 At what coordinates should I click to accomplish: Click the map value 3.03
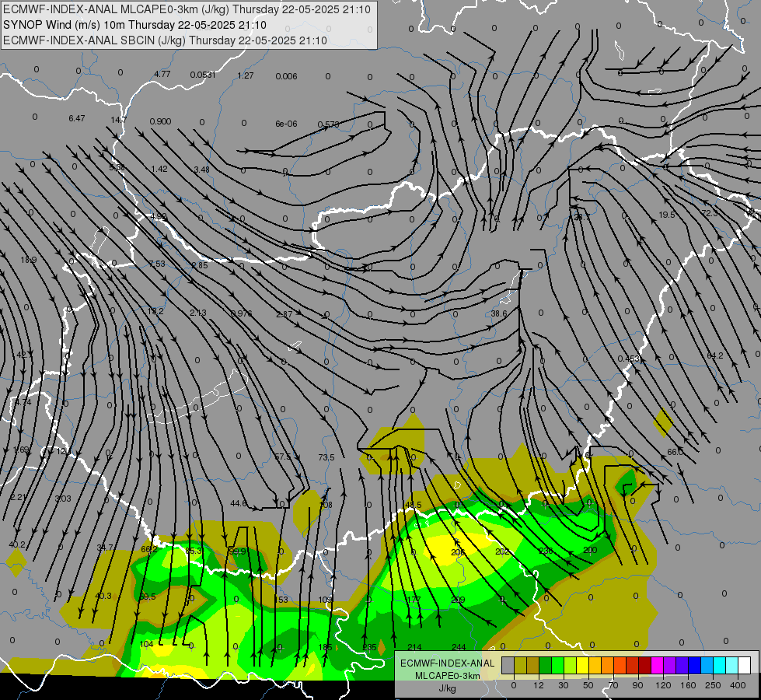click(x=63, y=499)
